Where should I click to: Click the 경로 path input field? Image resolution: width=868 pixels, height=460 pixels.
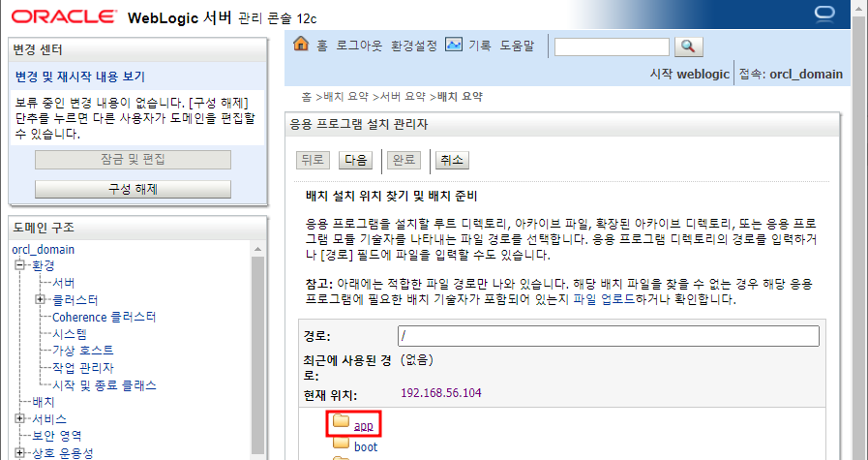point(609,336)
